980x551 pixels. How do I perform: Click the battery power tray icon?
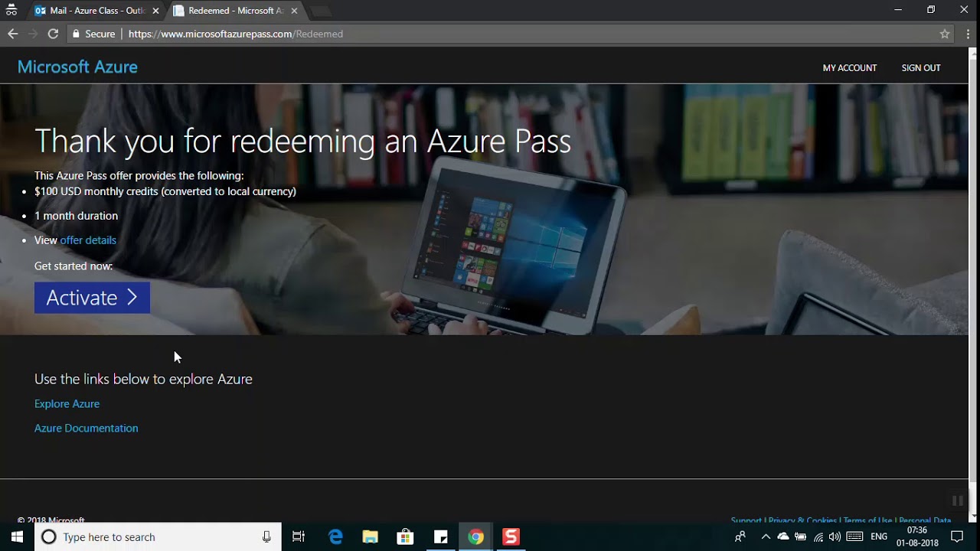tap(801, 537)
